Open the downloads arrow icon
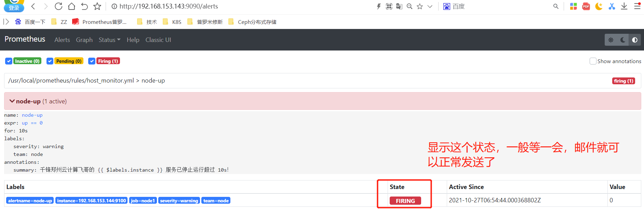This screenshot has width=644, height=217. pos(624,6)
